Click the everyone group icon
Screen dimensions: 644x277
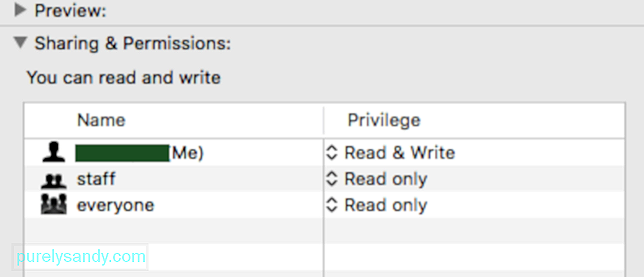pyautogui.click(x=54, y=205)
